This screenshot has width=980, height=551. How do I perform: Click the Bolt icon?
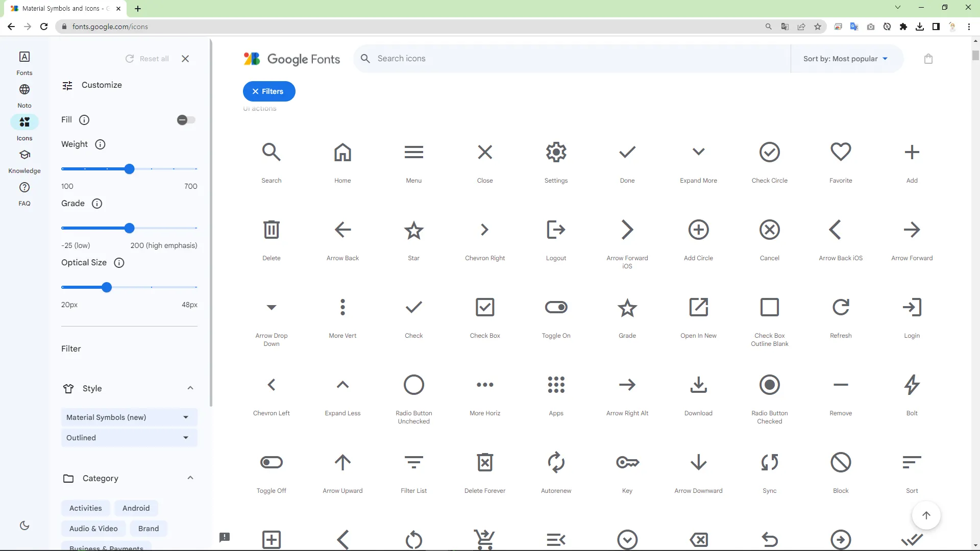point(912,385)
